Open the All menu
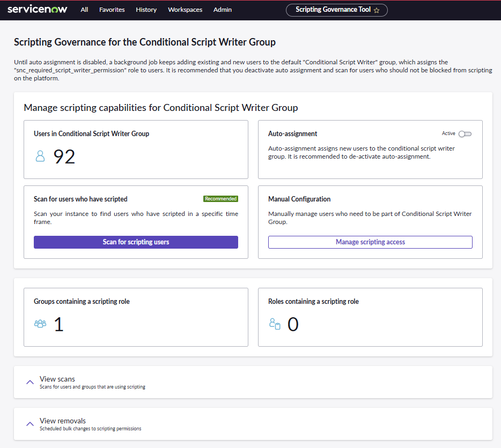 pyautogui.click(x=84, y=10)
